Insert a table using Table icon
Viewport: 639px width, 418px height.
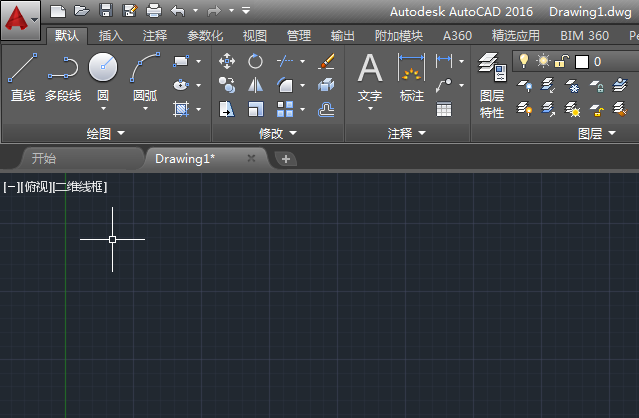coord(443,109)
